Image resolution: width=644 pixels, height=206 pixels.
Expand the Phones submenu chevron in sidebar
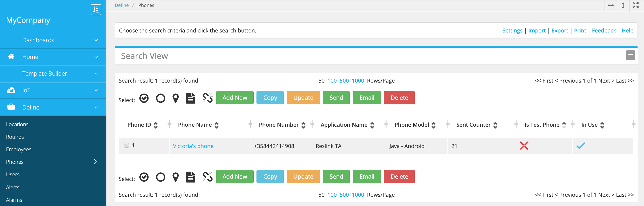(95, 161)
